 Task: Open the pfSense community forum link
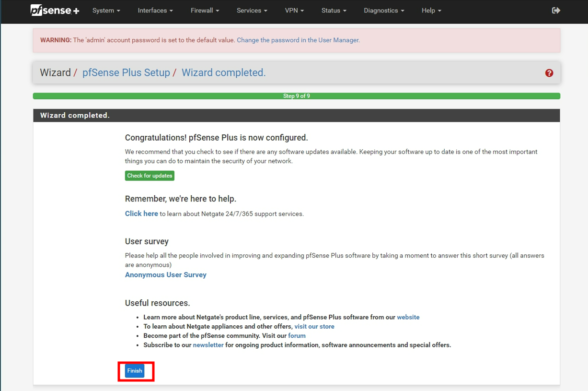pos(297,336)
